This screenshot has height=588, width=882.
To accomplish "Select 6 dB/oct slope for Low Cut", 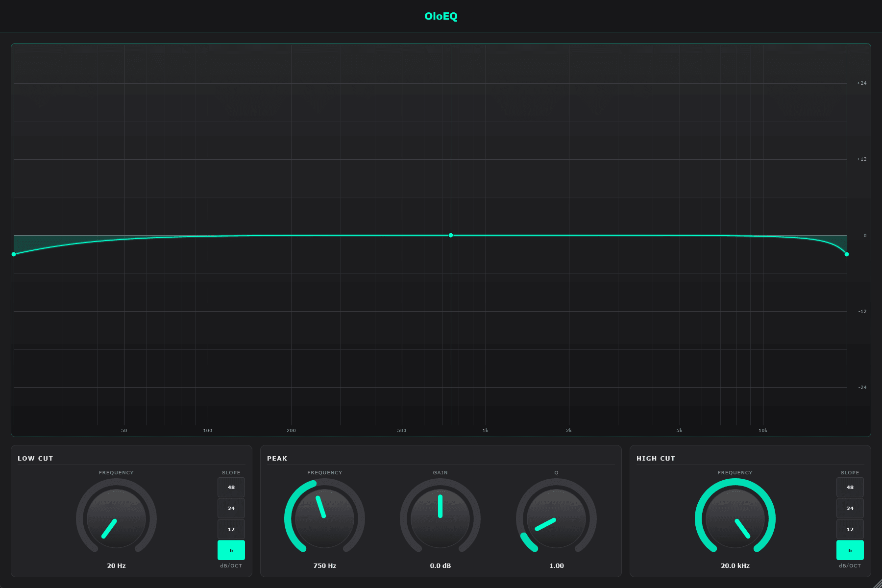I will pyautogui.click(x=231, y=550).
